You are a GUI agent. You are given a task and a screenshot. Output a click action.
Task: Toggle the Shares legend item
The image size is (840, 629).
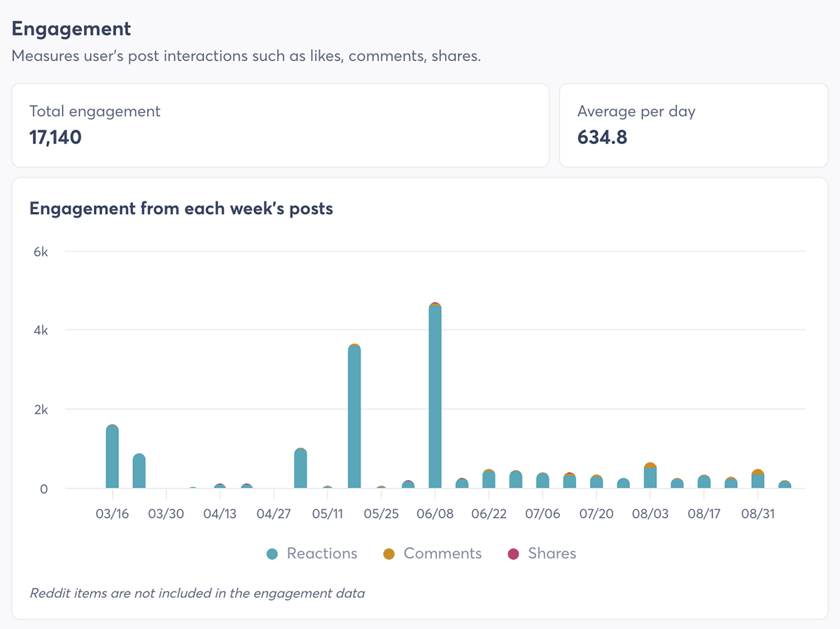(x=542, y=553)
